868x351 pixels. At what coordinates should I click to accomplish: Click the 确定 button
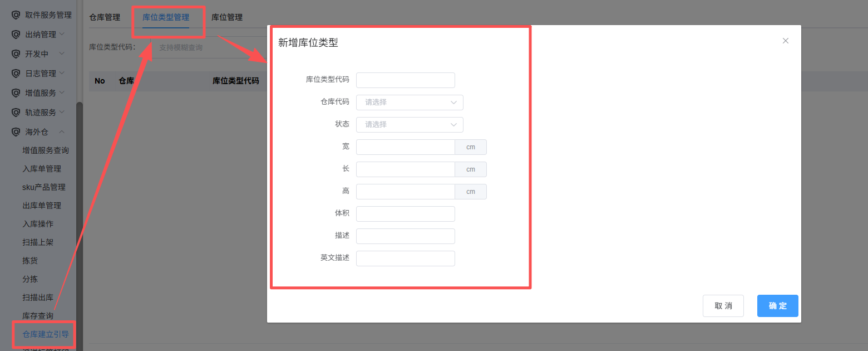pyautogui.click(x=778, y=306)
